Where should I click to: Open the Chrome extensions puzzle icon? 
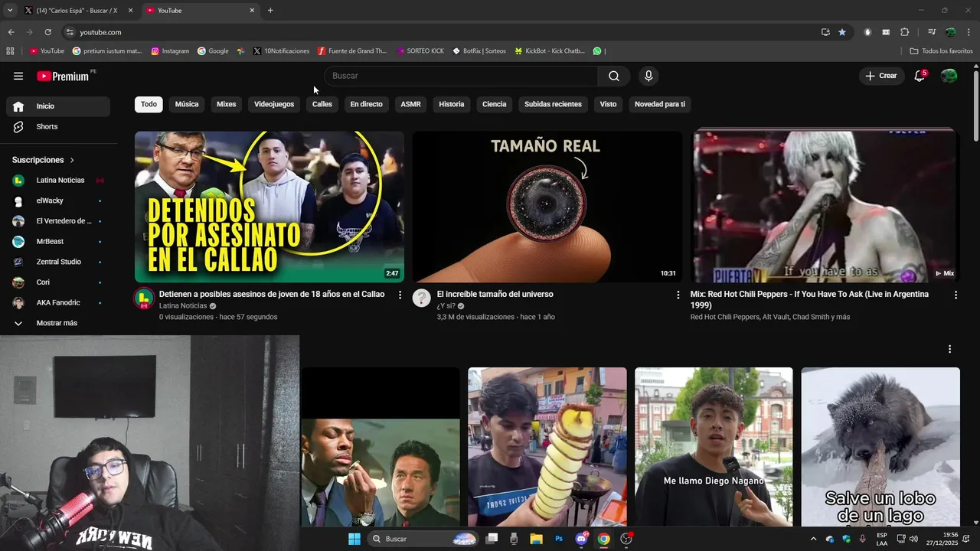[904, 32]
